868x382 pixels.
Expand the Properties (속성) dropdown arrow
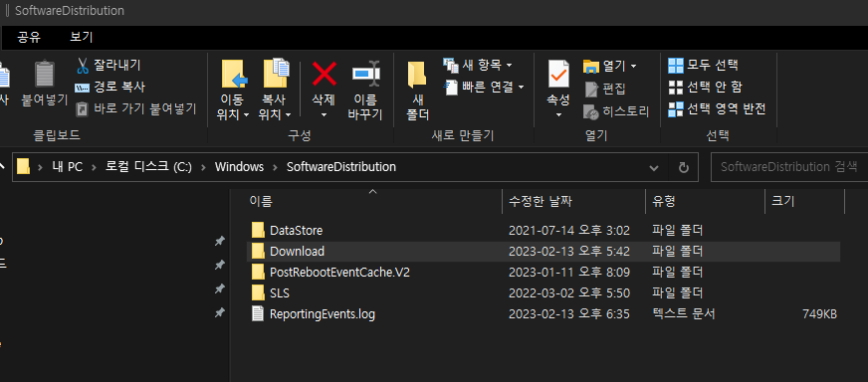[x=558, y=114]
